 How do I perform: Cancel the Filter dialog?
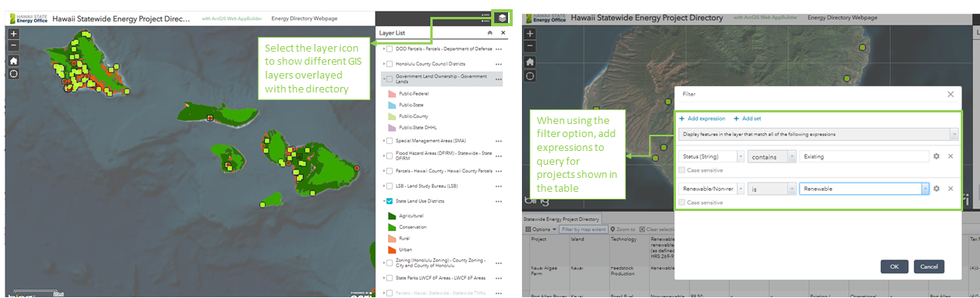928,266
